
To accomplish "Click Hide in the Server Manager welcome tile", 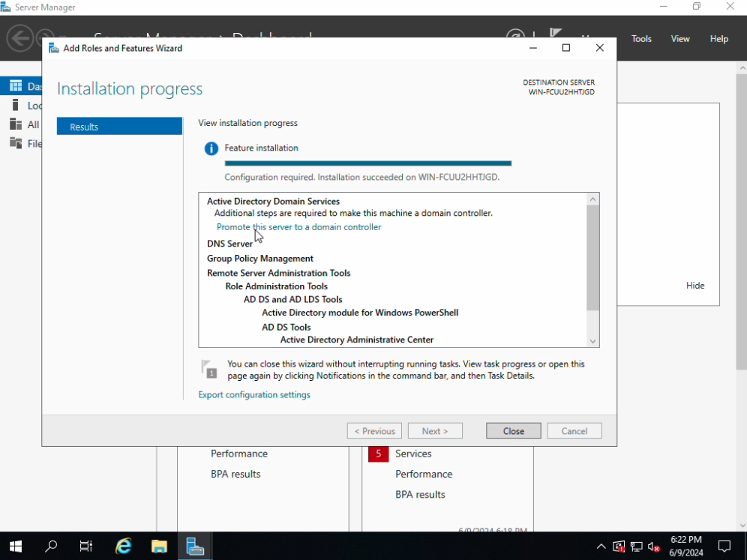I will coord(694,286).
